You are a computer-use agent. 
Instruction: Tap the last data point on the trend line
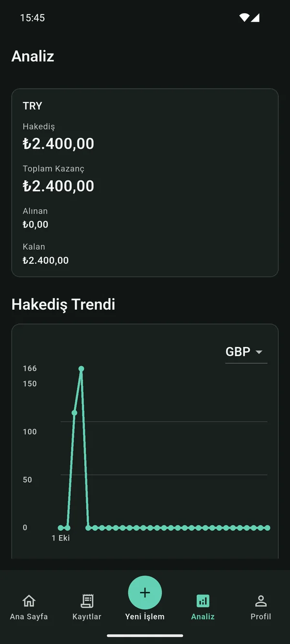click(x=267, y=528)
